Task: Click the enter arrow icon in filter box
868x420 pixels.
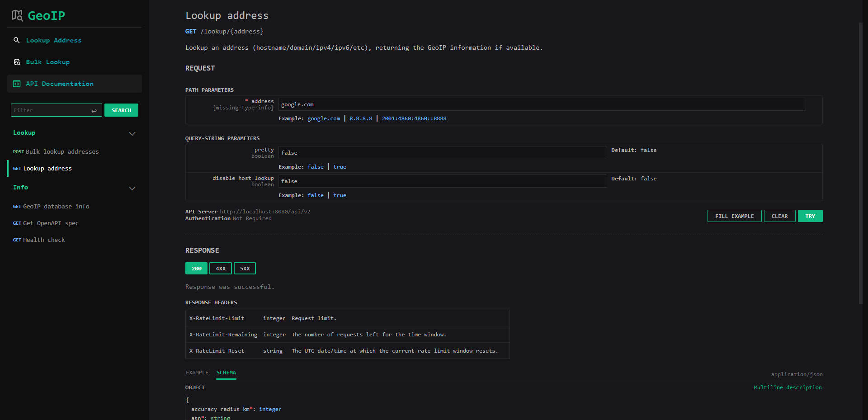Action: (x=94, y=111)
